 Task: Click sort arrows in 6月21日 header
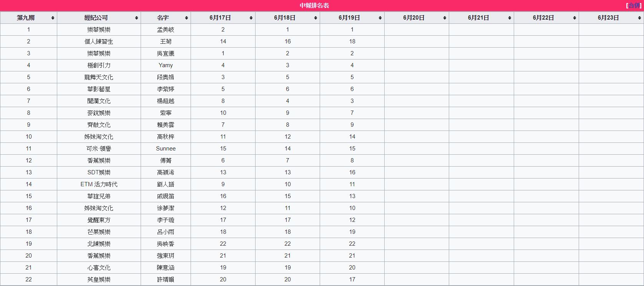tap(510, 18)
